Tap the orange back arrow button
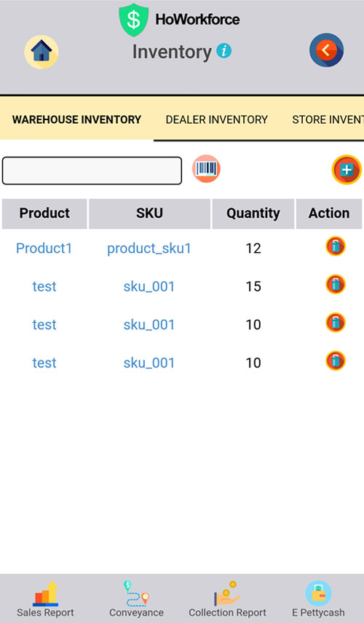This screenshot has height=623, width=364. click(x=326, y=50)
